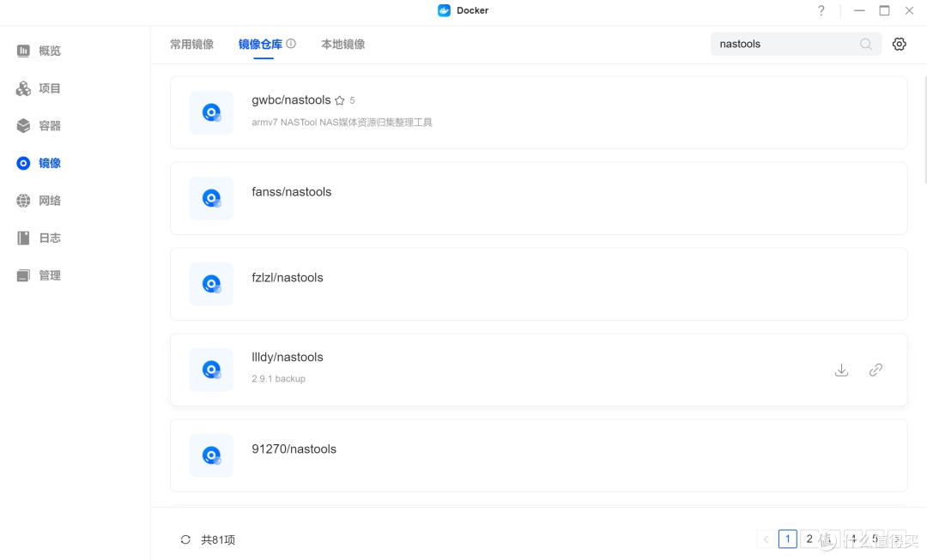
Task: Click fanss/nastools disc icon
Action: pos(211,198)
